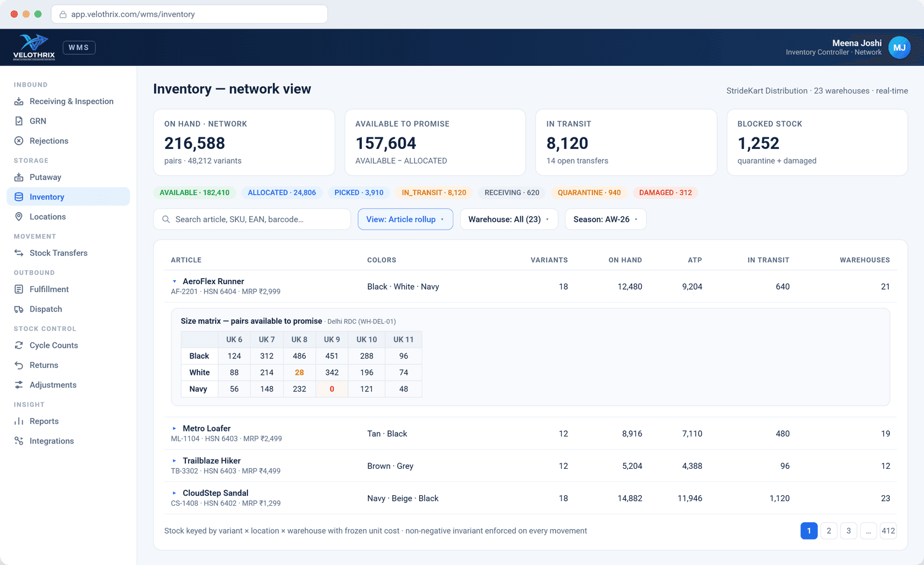Viewport: 924px width, 565px height.
Task: Click the Adjustments sliders icon
Action: (x=19, y=385)
